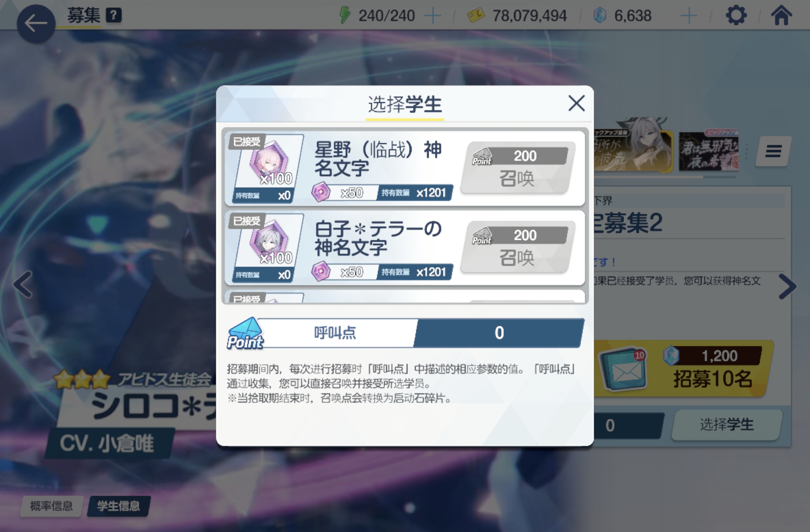Summon 白子＊テラー for 200 points
This screenshot has width=810, height=532.
click(x=517, y=247)
